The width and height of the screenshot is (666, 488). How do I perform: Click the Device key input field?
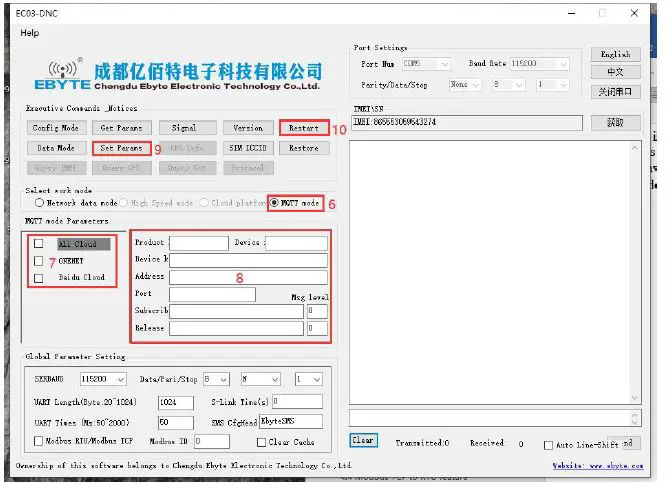tap(248, 260)
